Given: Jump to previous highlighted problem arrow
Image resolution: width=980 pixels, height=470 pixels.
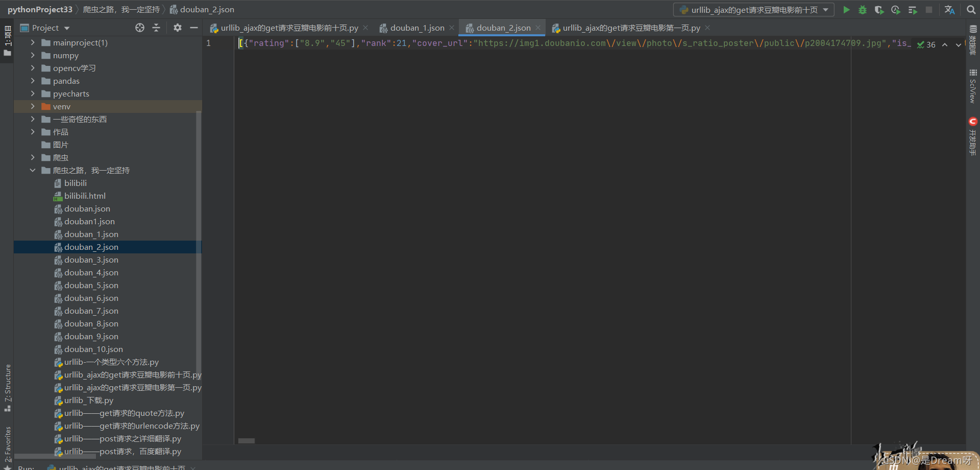Looking at the screenshot, I should click(945, 44).
